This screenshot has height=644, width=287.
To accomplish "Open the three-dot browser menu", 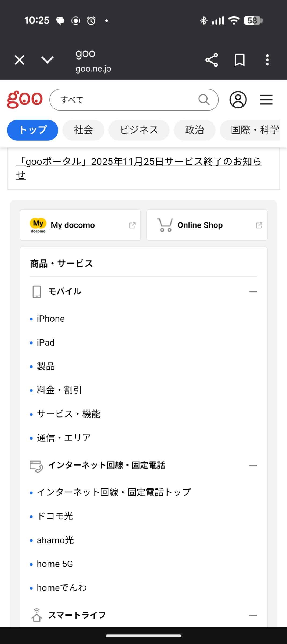I will click(x=267, y=60).
